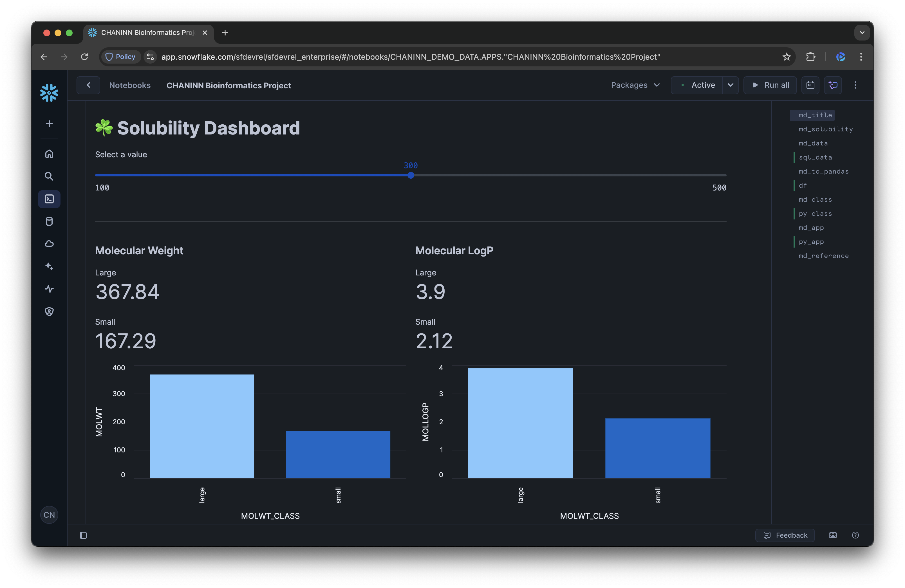This screenshot has height=588, width=905.
Task: Select the md_reference outline item
Action: (x=823, y=256)
